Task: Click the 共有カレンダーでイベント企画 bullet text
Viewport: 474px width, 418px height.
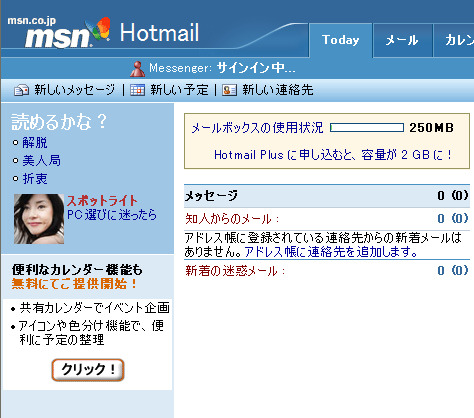Action: (x=94, y=308)
